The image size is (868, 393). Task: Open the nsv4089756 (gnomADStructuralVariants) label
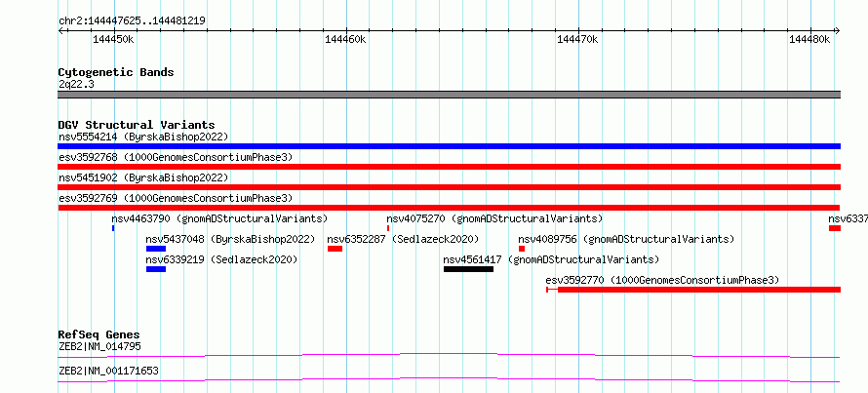pyautogui.click(x=627, y=239)
